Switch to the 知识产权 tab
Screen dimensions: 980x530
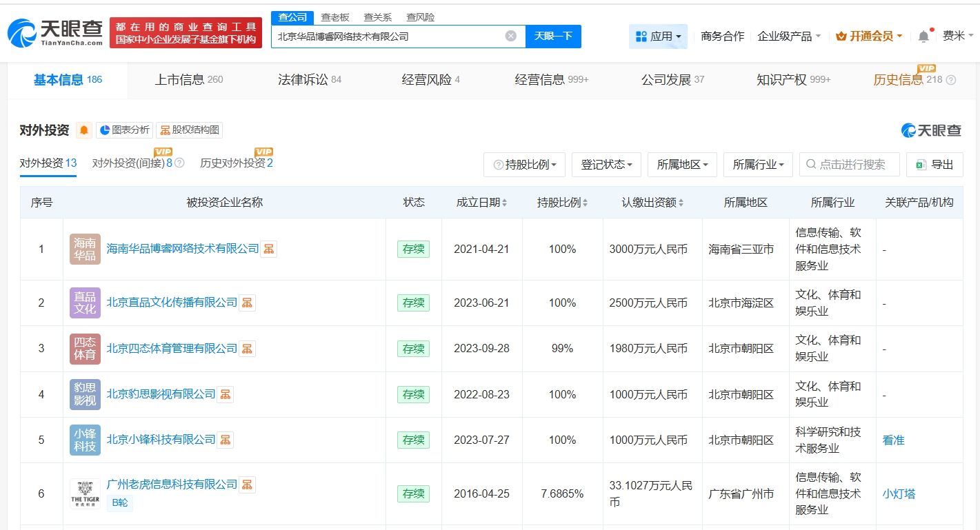[793, 80]
